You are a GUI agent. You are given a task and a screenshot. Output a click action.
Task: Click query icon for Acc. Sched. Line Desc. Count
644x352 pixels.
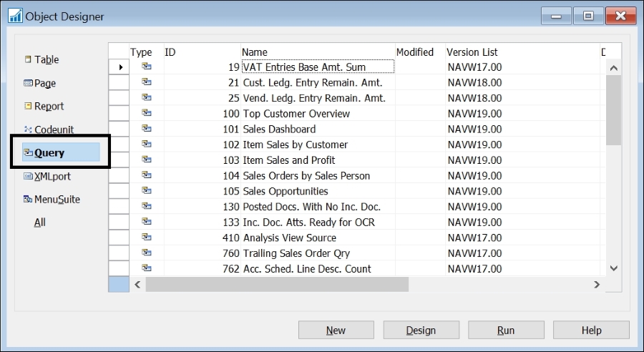(147, 268)
